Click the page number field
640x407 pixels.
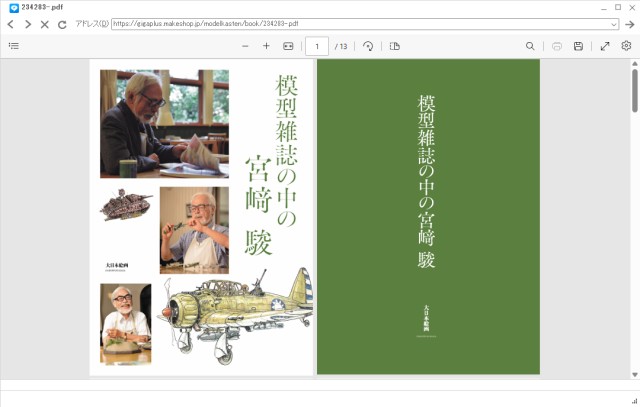coord(317,46)
